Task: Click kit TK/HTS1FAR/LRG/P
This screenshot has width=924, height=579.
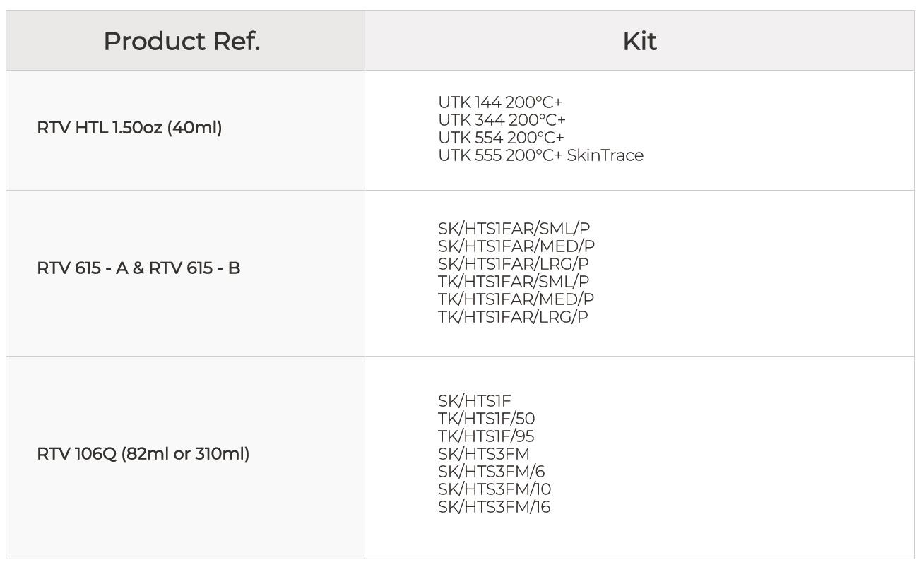Action: (513, 317)
